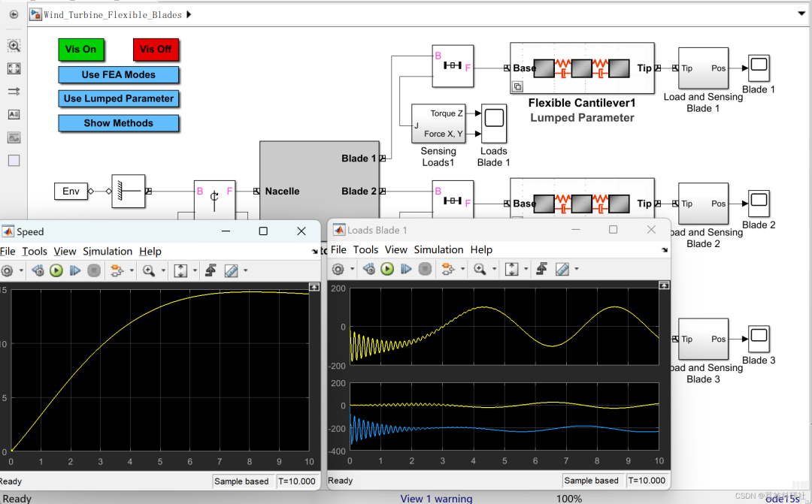Viewport: 812px width, 504px height.
Task: Click zoom magnifier in Loads Blade 1 scope
Action: click(x=480, y=269)
